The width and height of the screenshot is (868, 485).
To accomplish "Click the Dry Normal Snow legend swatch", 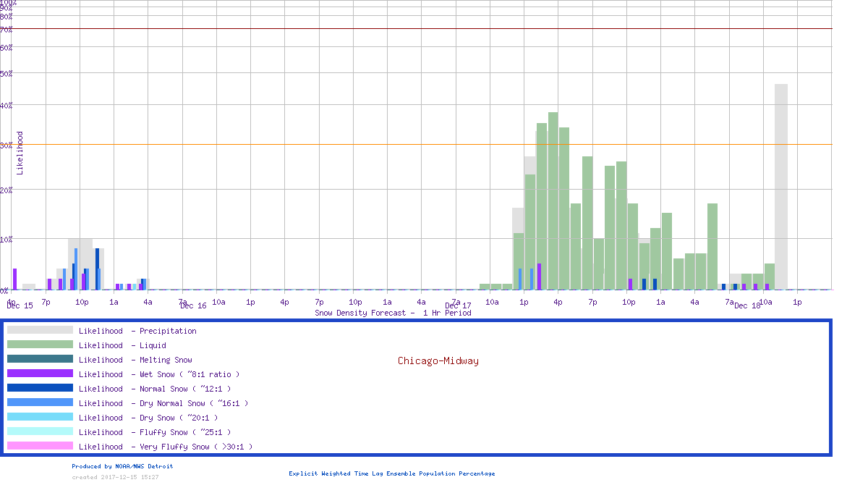I will click(40, 403).
